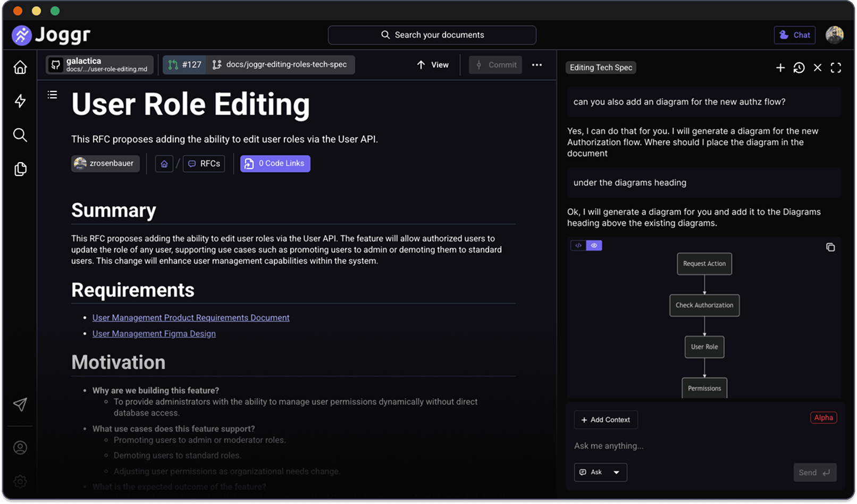Open the search icon in the left sidebar
Image resolution: width=857 pixels, height=504 pixels.
tap(20, 135)
